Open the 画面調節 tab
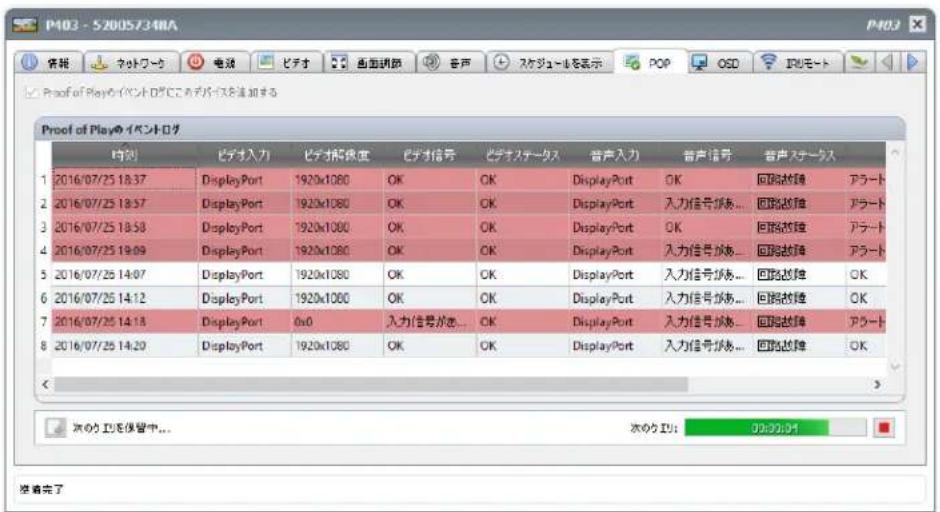940x512 pixels. point(369,62)
